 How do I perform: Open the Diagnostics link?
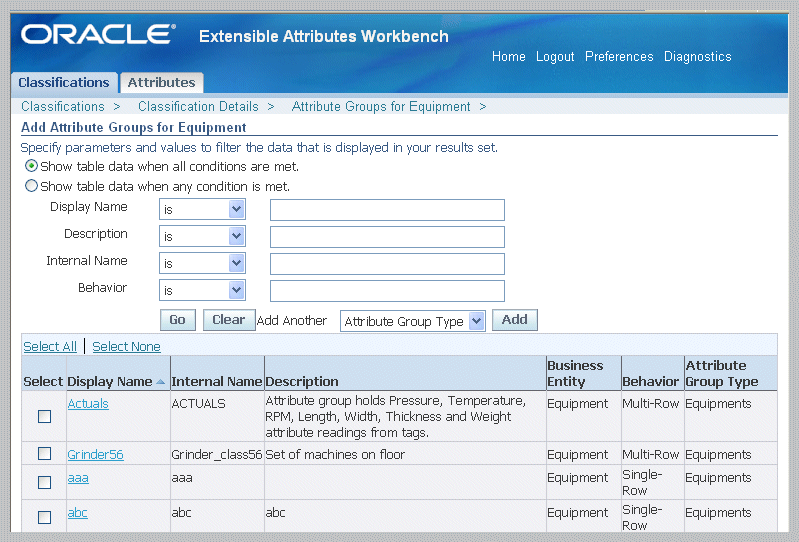698,57
